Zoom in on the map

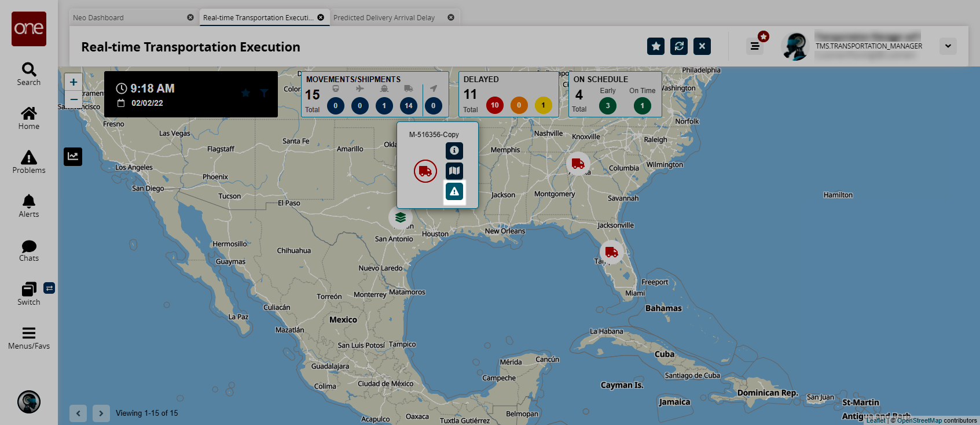(74, 82)
